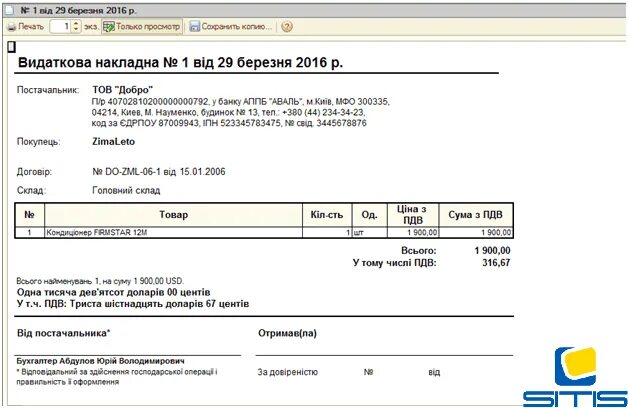Click warehouse value Головний склад
Image resolution: width=628 pixels, height=408 pixels.
pos(126,191)
